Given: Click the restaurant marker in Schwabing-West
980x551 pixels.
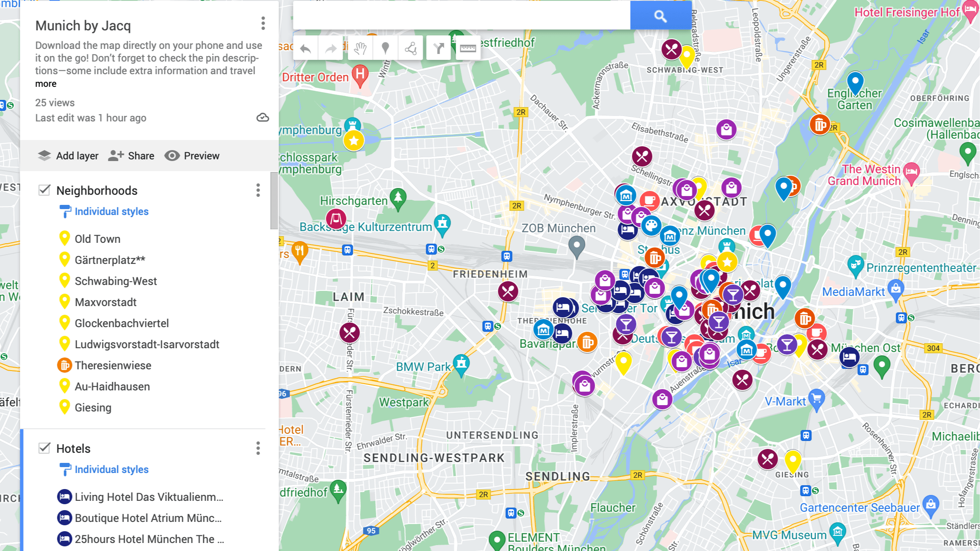Looking at the screenshot, I should pyautogui.click(x=671, y=50).
